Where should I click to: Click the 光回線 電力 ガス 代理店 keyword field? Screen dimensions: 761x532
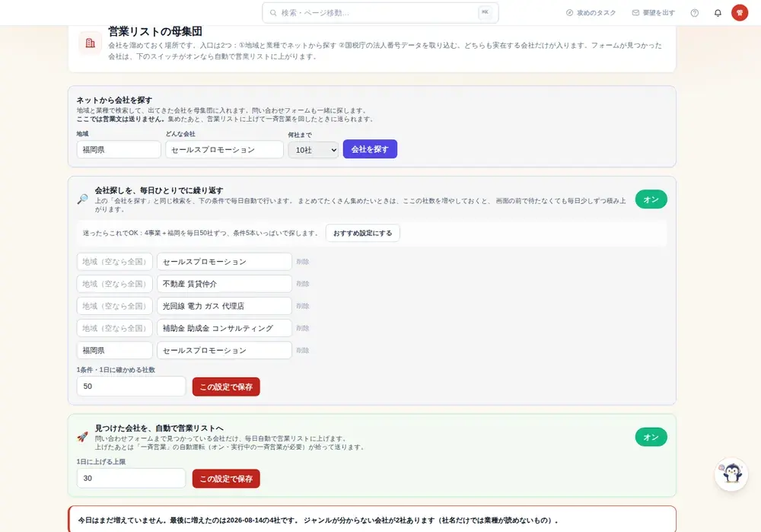tap(224, 306)
